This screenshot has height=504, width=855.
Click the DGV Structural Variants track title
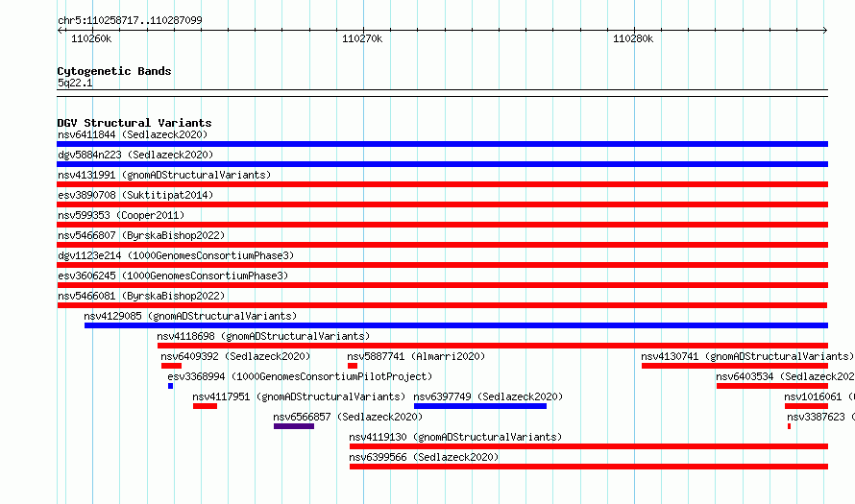coord(134,123)
